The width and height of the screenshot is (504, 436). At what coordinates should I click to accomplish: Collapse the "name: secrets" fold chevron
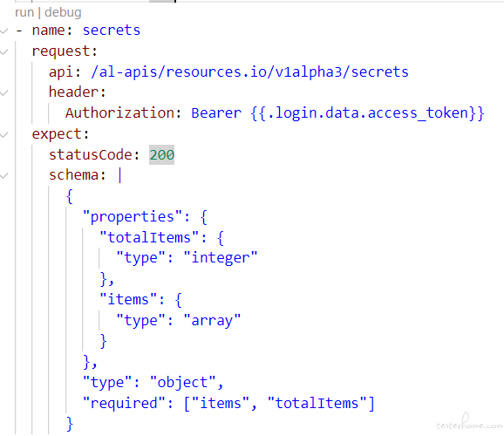point(4,31)
